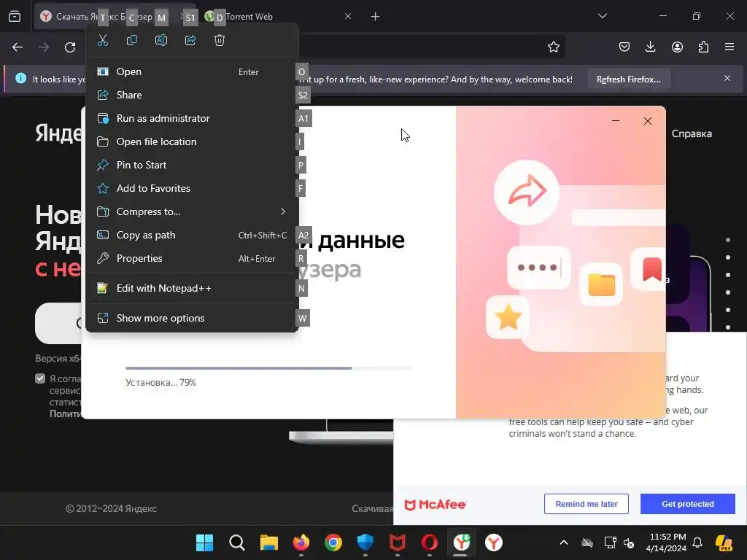
Task: Open Properties from context menu
Action: point(192,258)
